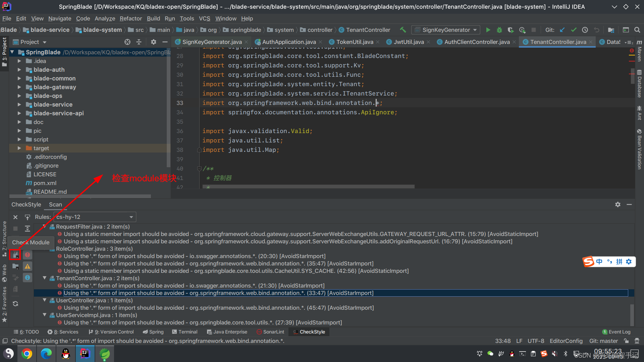Collapse TenantController.java results node
The width and height of the screenshot is (644, 362).
pos(44,278)
